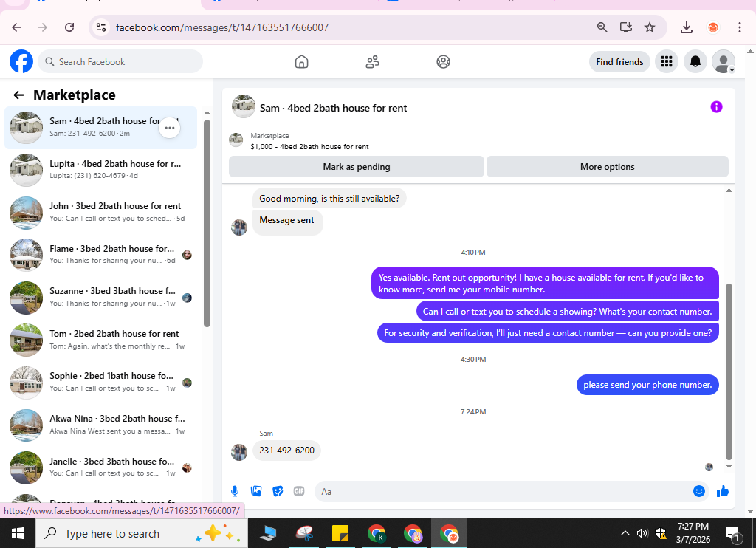The height and width of the screenshot is (548, 756).
Task: Choose a sticker icon
Action: [278, 491]
